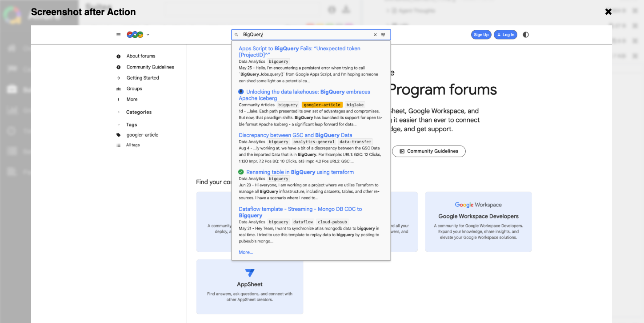Viewport: 644px width, 323px height.
Task: Click Community Guidelines outlined button
Action: pyautogui.click(x=428, y=151)
